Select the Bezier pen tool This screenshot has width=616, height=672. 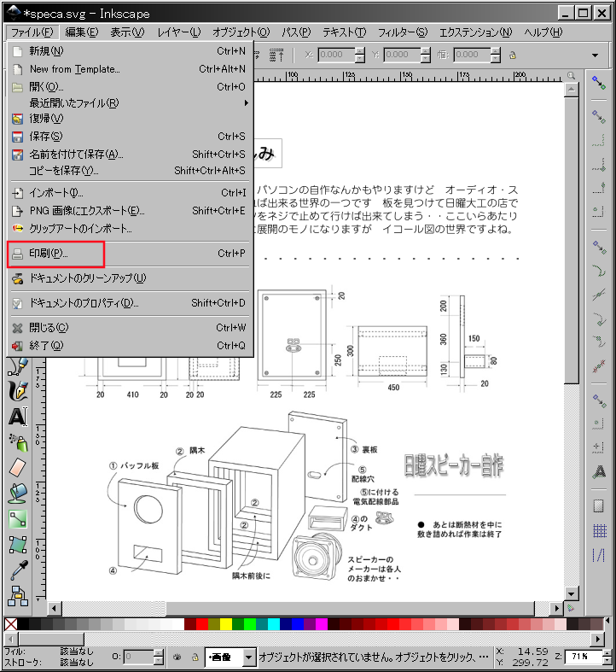pos(18,365)
